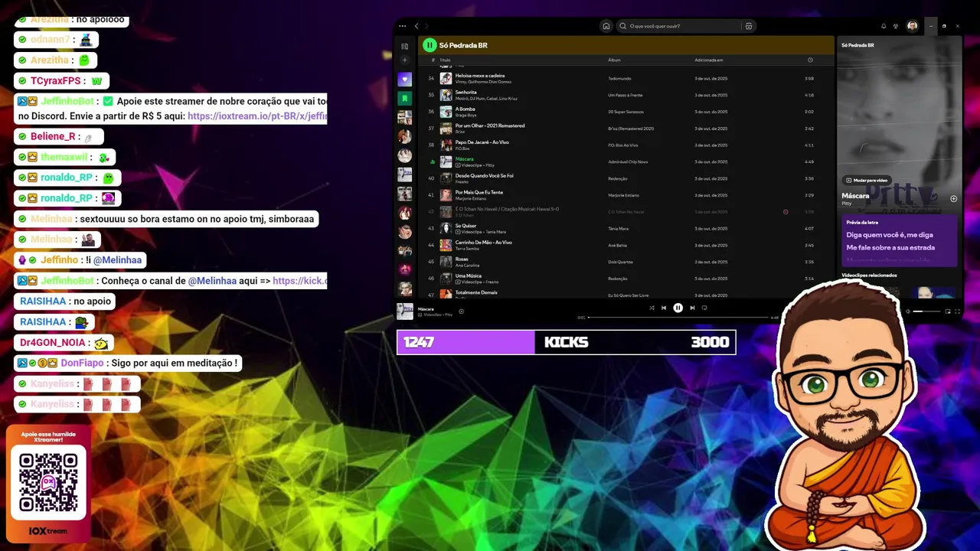The width and height of the screenshot is (980, 551).
Task: Skip to next track
Action: click(692, 308)
